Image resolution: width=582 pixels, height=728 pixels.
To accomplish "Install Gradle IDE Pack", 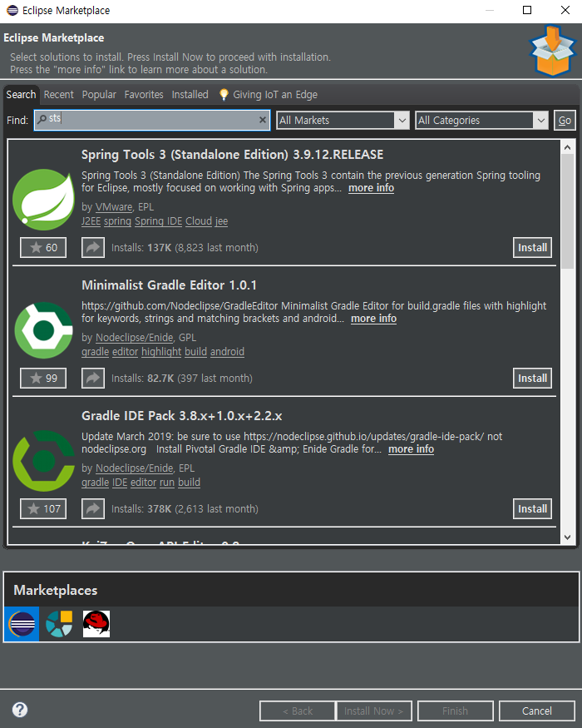I will click(x=532, y=508).
